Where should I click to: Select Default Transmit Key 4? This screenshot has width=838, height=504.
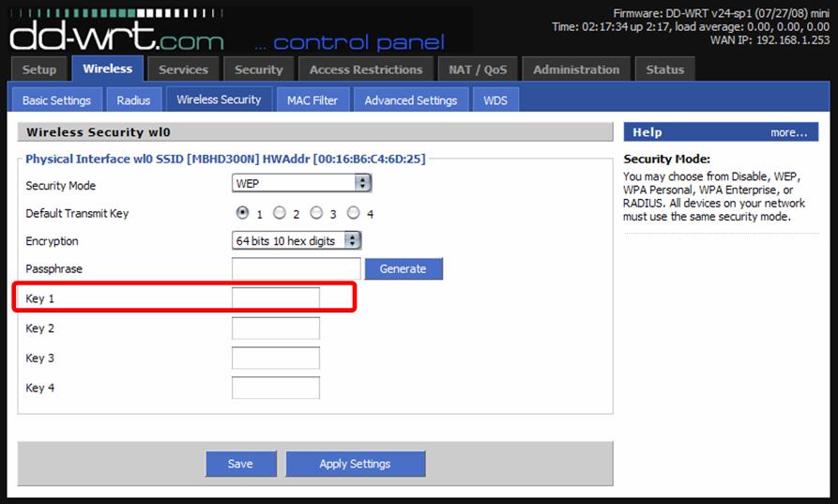click(x=353, y=213)
